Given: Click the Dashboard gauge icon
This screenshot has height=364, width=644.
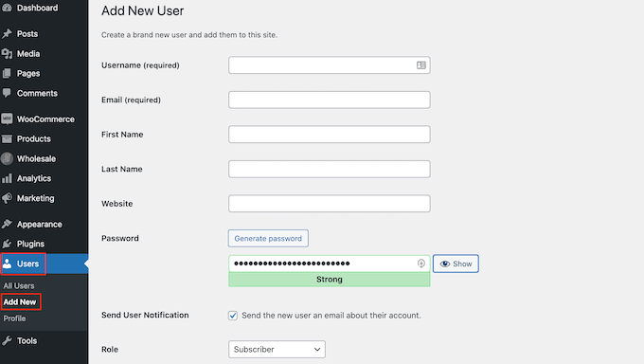Looking at the screenshot, I should (7, 8).
